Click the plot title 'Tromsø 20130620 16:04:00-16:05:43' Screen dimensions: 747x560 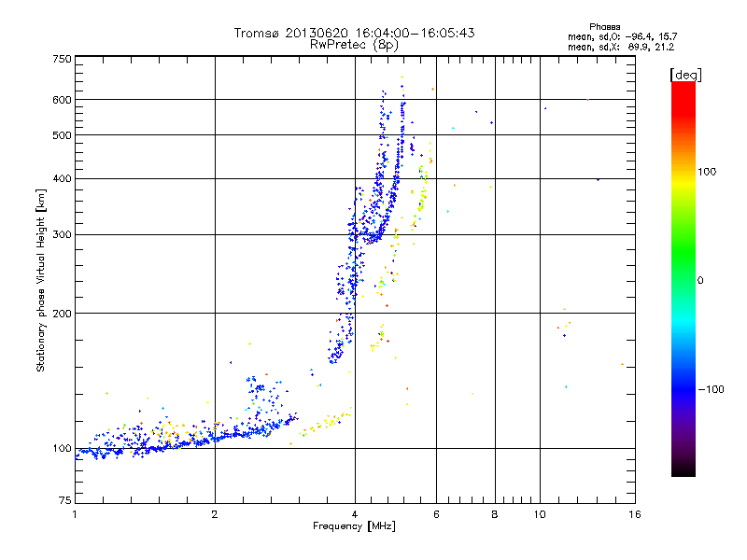[354, 33]
